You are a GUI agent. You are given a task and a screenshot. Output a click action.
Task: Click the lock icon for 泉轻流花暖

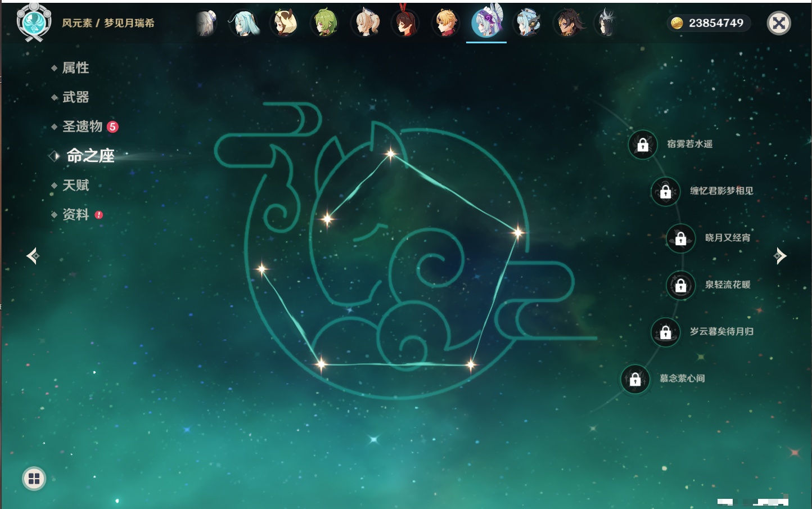pos(681,285)
